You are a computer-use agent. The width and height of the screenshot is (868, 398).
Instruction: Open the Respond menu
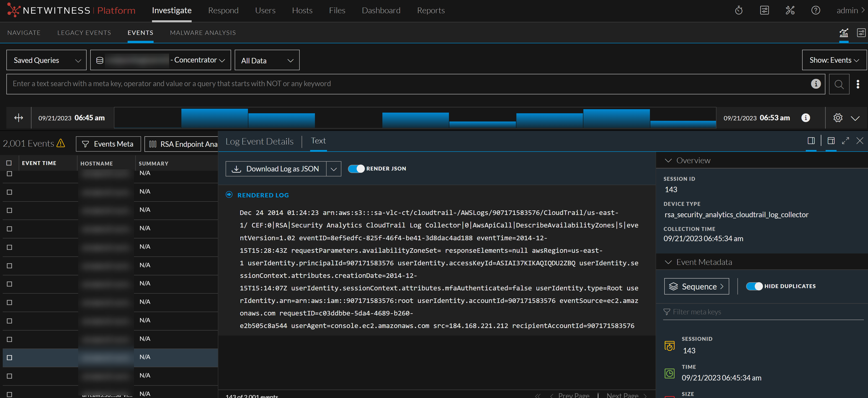[223, 10]
